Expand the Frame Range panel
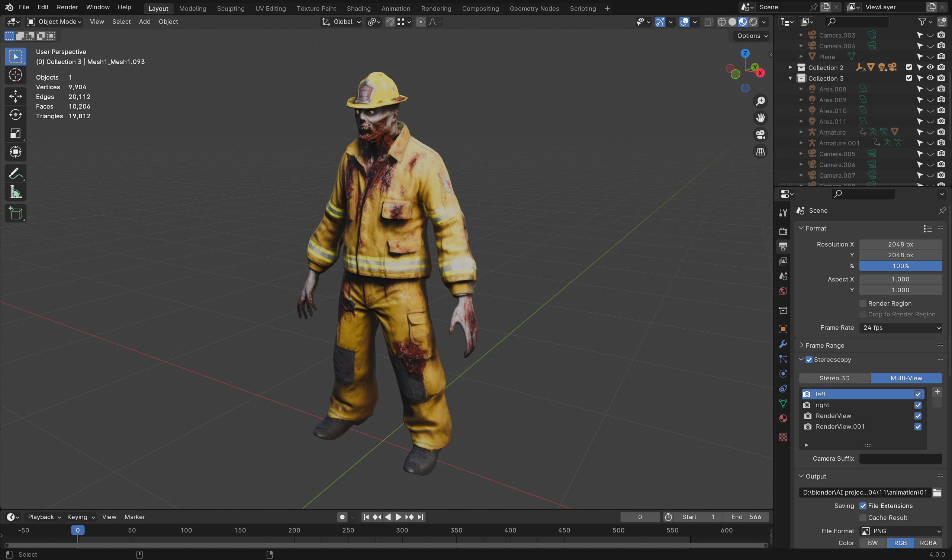 point(825,345)
